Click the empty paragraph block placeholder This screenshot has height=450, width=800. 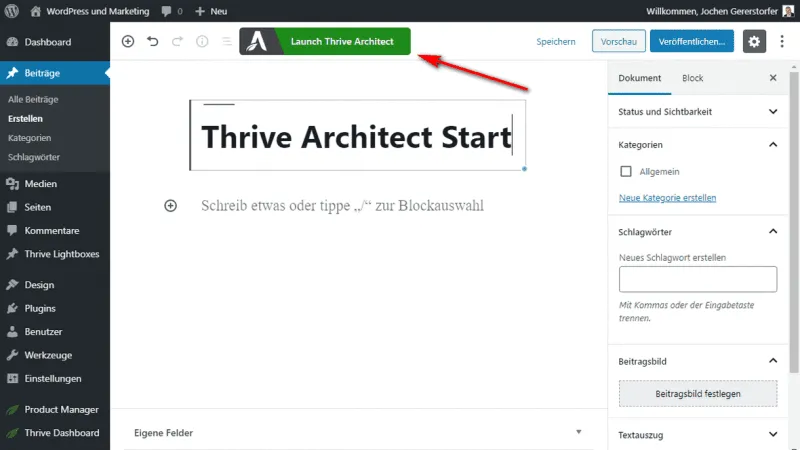[x=342, y=206]
